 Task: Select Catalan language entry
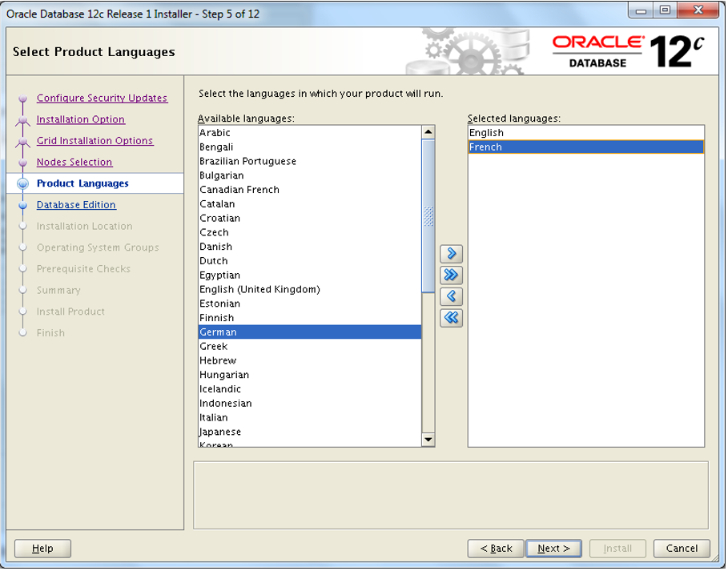click(x=310, y=204)
